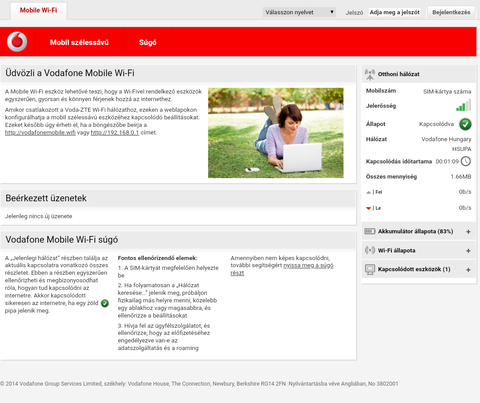Click the Vodafone logo icon
The height and width of the screenshot is (403, 480).
[17, 42]
